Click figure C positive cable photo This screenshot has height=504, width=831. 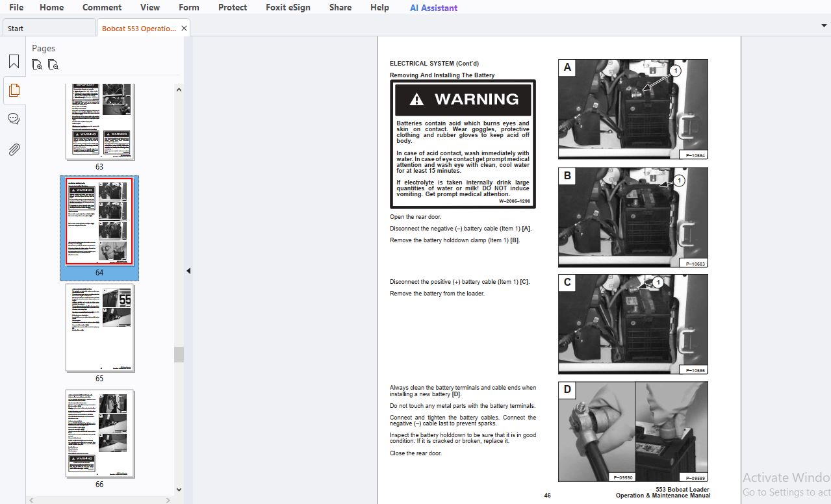tap(633, 324)
